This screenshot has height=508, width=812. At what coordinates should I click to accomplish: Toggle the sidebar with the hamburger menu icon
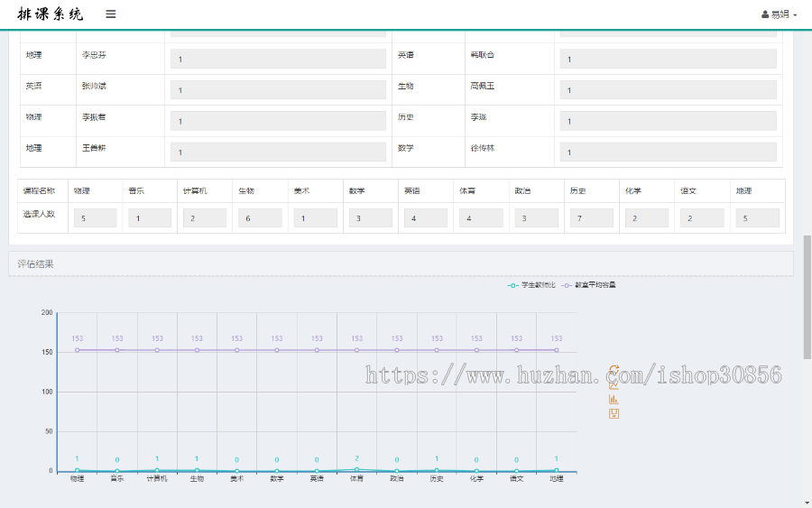coord(111,14)
